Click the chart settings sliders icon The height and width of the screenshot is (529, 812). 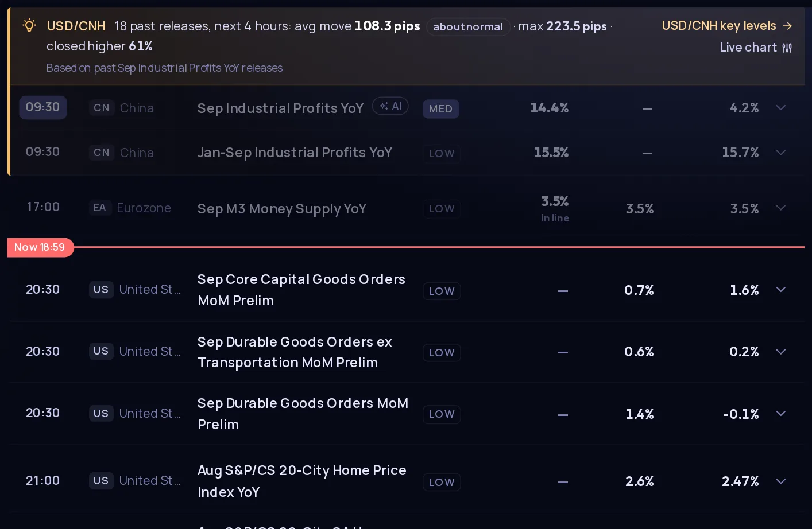click(787, 48)
